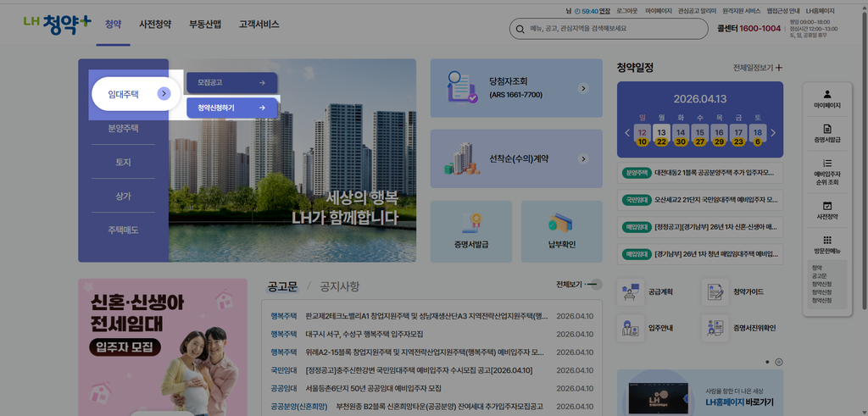Click the 당첨자조회 document icon

click(462, 87)
